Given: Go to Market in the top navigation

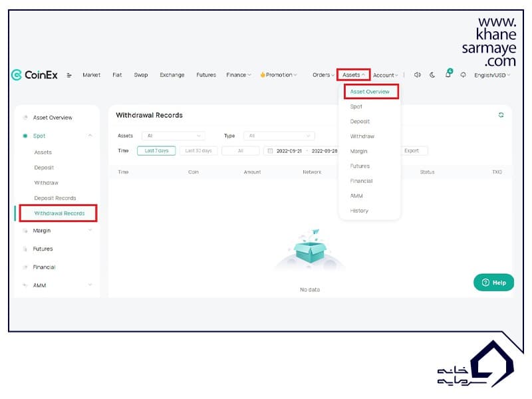Looking at the screenshot, I should 91,75.
